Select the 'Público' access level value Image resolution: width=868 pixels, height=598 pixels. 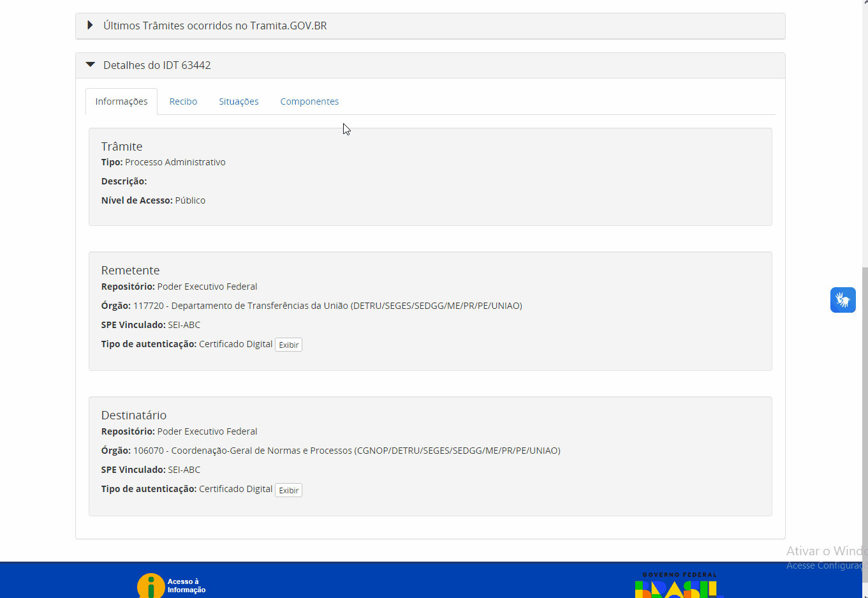coord(190,200)
